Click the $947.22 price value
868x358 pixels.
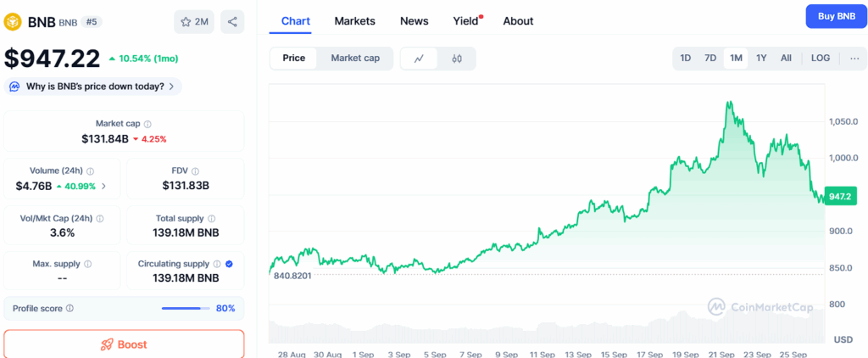[53, 59]
